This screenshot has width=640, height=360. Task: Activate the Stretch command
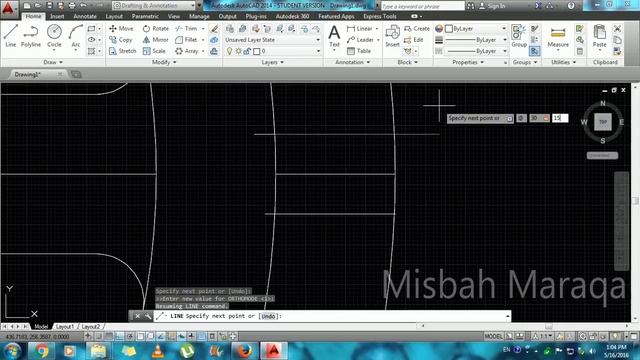point(122,51)
